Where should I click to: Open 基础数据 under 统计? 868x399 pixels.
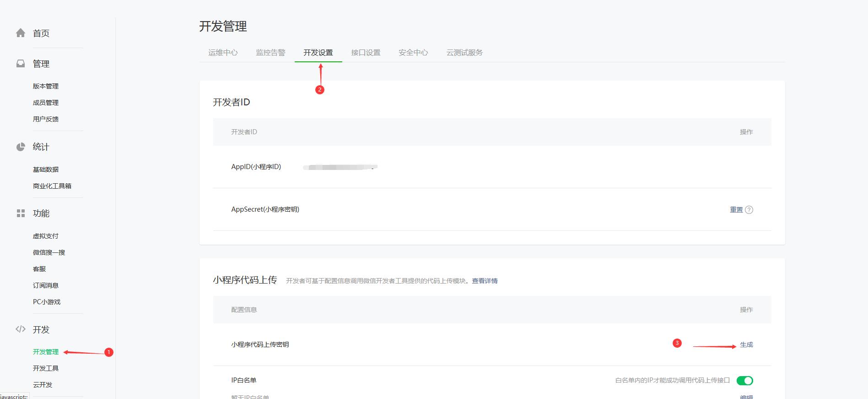click(x=46, y=169)
